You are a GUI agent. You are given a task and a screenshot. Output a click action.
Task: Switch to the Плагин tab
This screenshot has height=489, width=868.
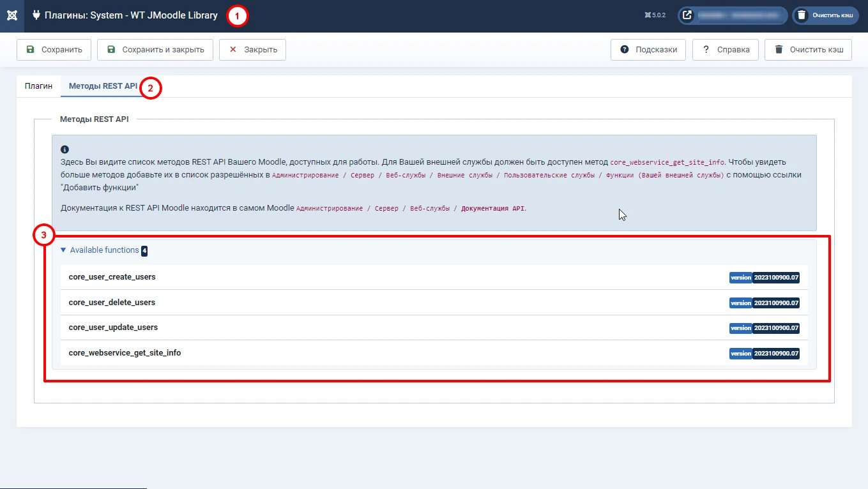click(x=38, y=86)
